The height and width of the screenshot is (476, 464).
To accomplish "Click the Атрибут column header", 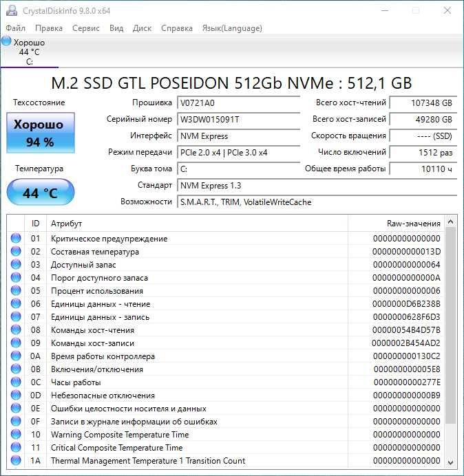I will point(197,224).
